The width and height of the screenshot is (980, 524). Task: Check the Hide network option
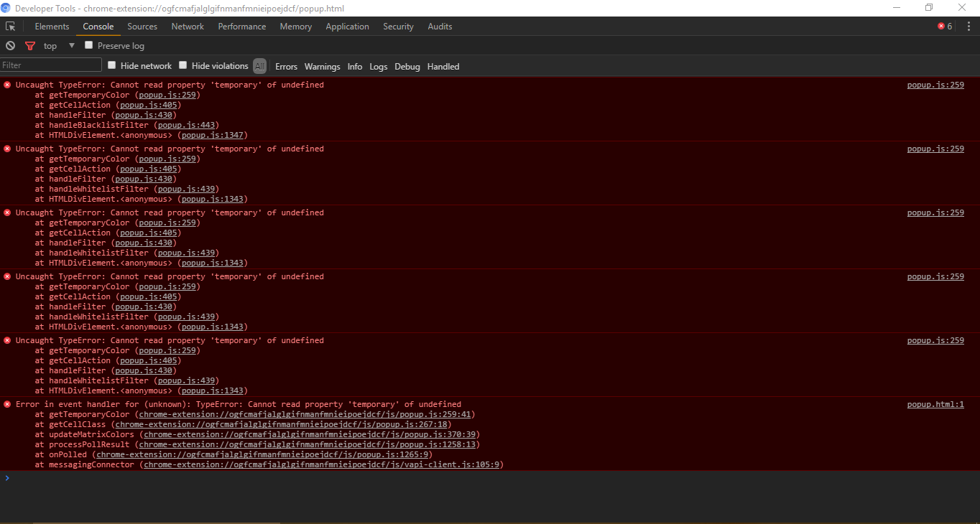(x=111, y=65)
